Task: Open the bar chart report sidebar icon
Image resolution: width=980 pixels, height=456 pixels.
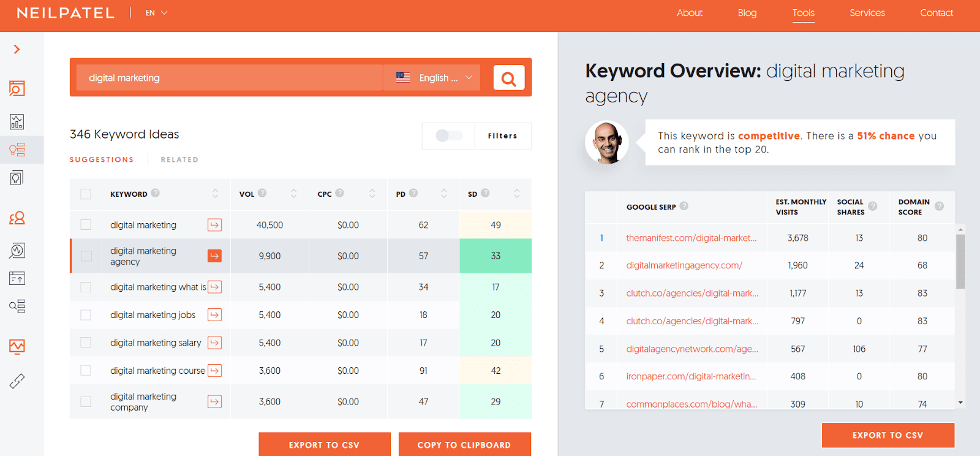Action: point(17,121)
